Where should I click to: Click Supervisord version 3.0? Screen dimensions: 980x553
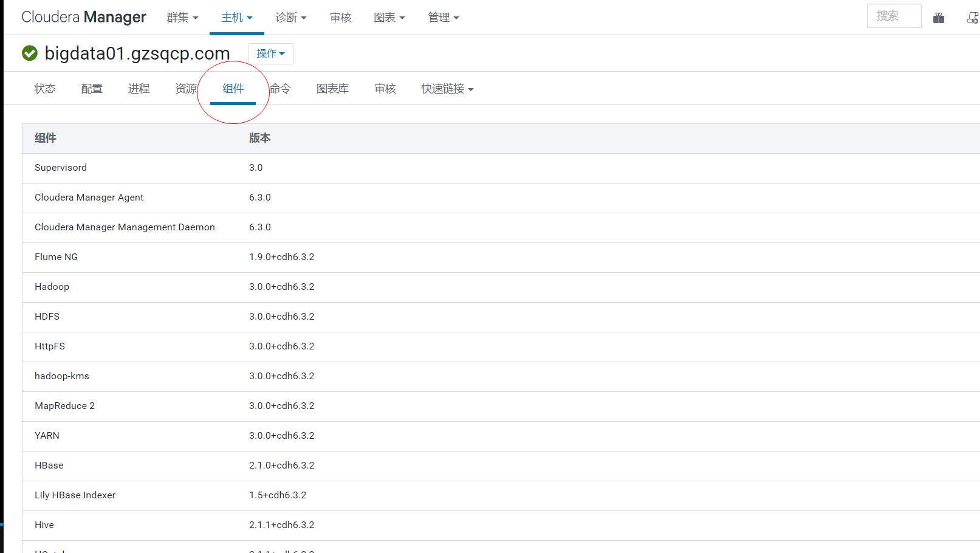click(256, 168)
